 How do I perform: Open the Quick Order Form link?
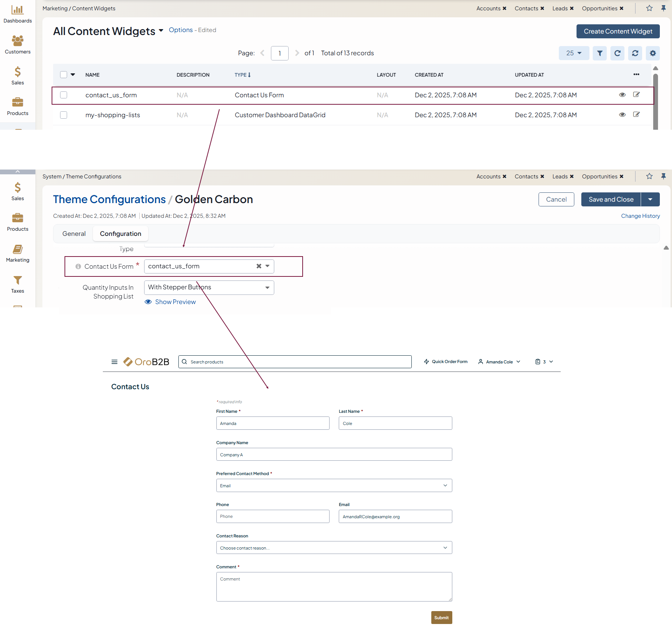click(x=446, y=362)
